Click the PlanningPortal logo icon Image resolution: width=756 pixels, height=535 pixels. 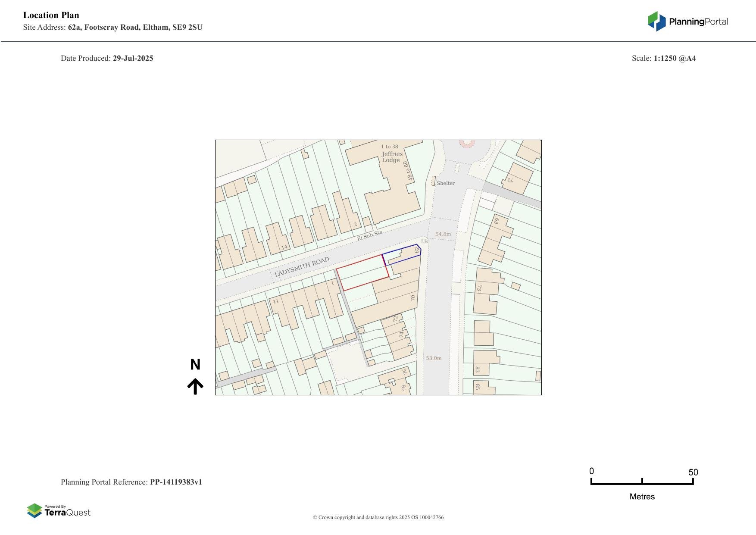[x=656, y=21]
